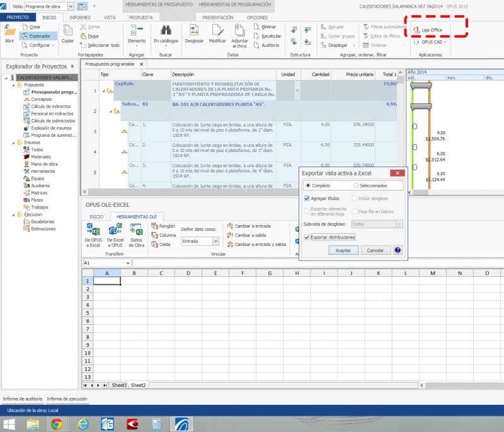
Task: Switch to the Sheet1 worksheet tab
Action: (119, 385)
